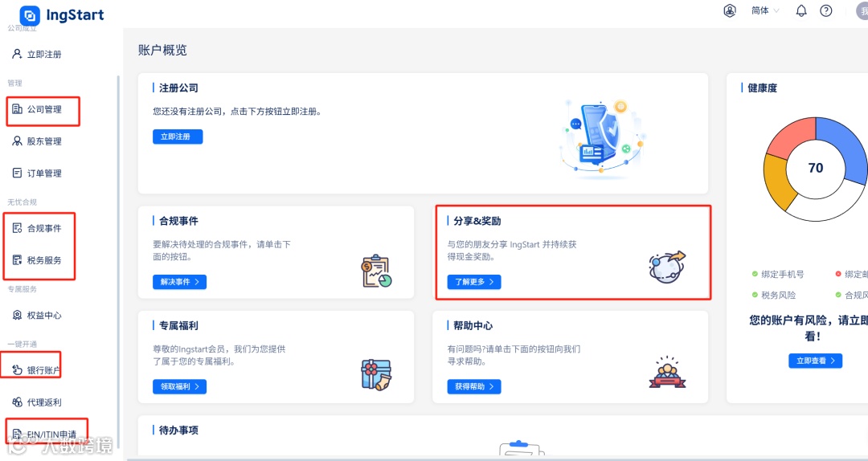The height and width of the screenshot is (461, 868).
Task: Open the notifications bell icon
Action: (x=801, y=10)
